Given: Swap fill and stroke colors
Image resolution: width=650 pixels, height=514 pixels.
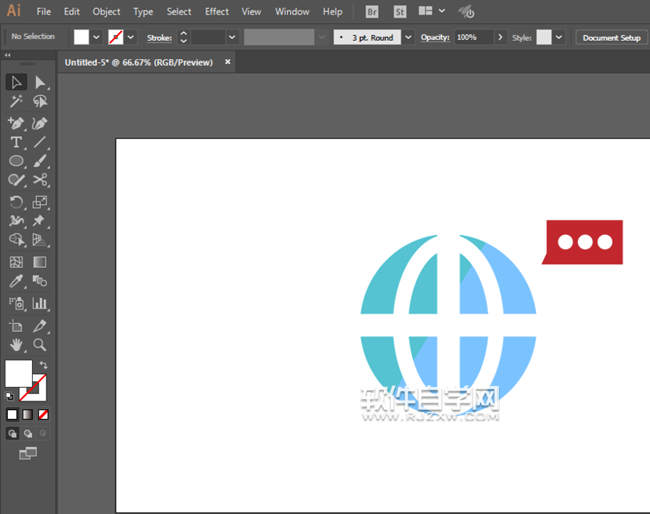Looking at the screenshot, I should point(43,365).
